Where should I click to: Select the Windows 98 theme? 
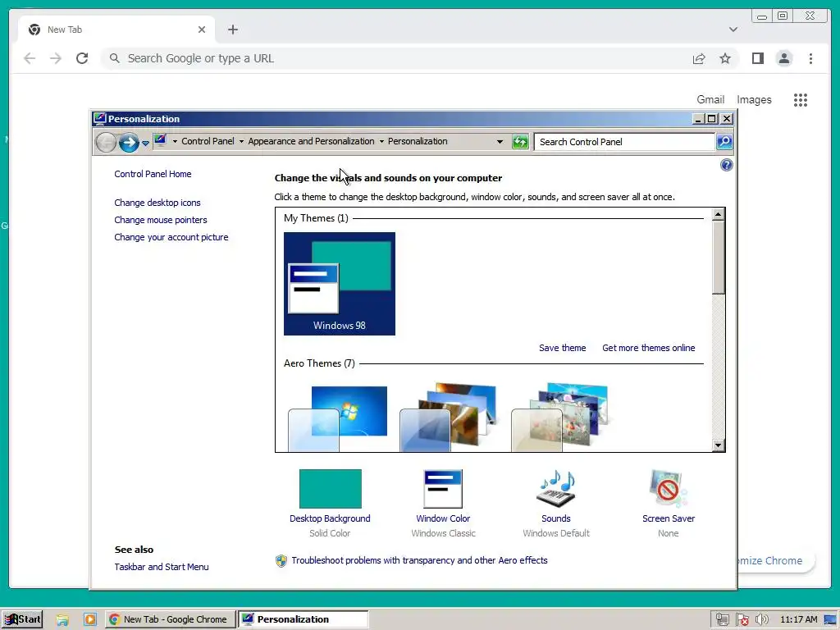339,283
